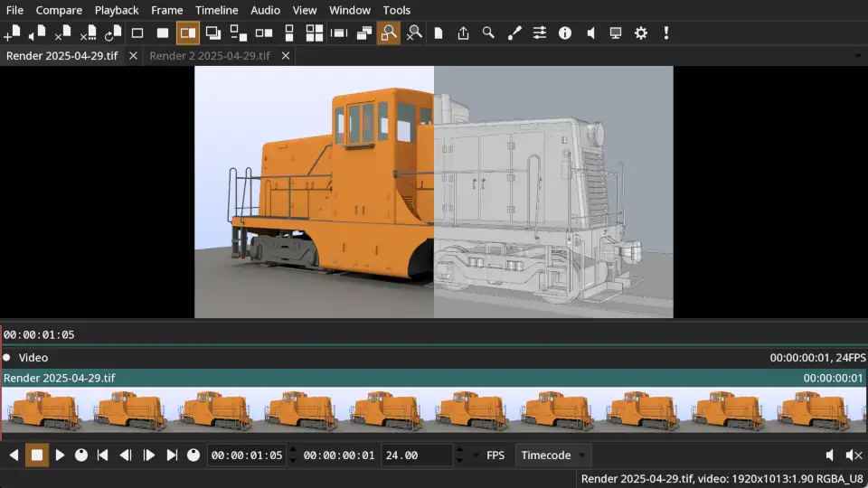Image resolution: width=868 pixels, height=488 pixels.
Task: Click the Open file toolbar icon
Action: (12, 33)
